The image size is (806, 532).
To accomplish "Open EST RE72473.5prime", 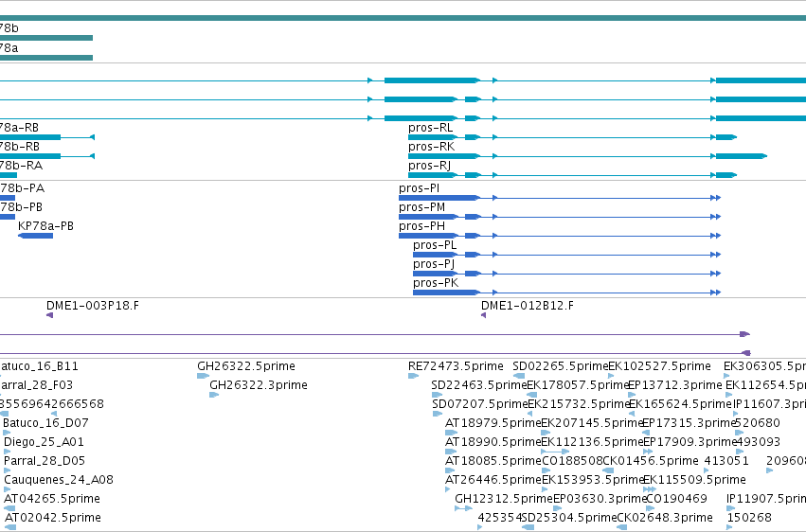I will tap(456, 366).
